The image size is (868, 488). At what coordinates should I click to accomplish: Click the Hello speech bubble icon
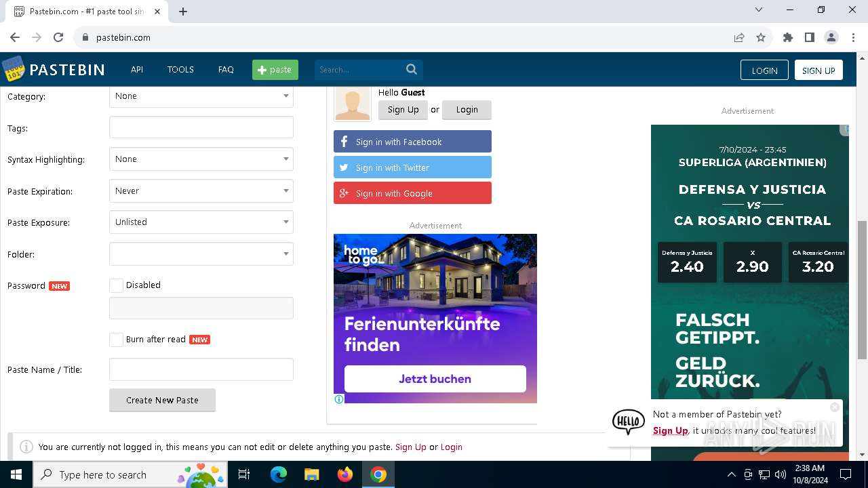(x=629, y=422)
